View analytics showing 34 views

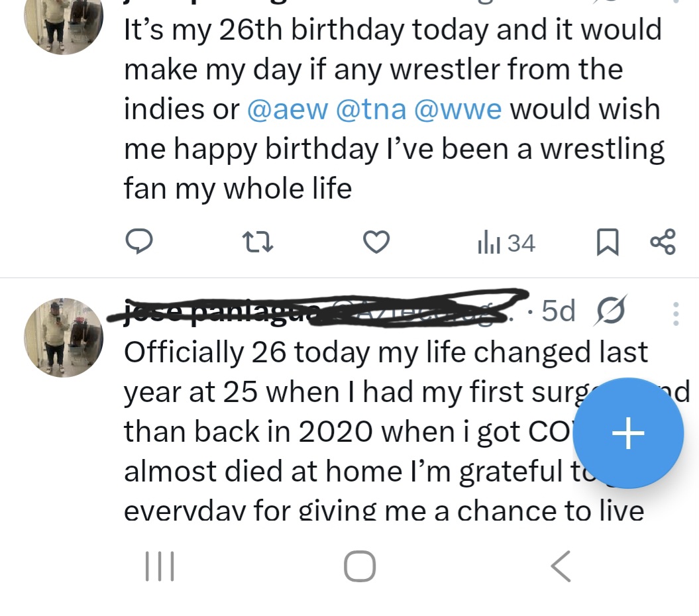pyautogui.click(x=506, y=244)
